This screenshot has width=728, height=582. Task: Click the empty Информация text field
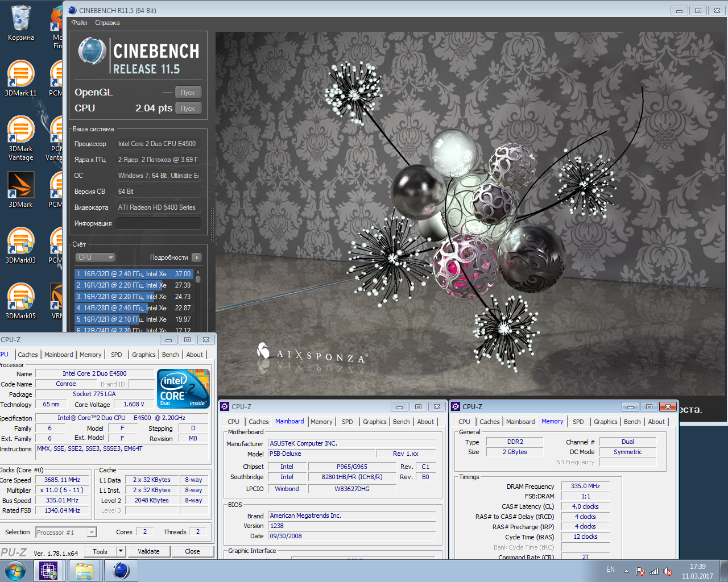coord(159,223)
